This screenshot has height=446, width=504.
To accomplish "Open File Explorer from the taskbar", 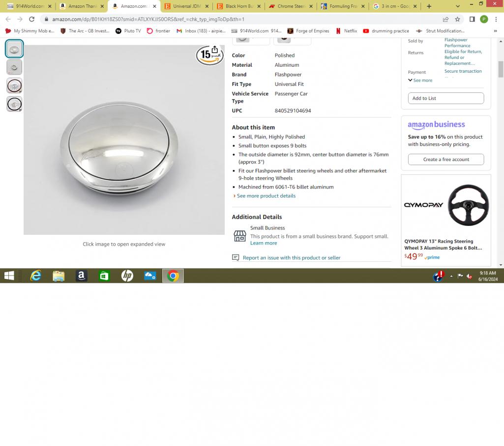I will coord(59,276).
